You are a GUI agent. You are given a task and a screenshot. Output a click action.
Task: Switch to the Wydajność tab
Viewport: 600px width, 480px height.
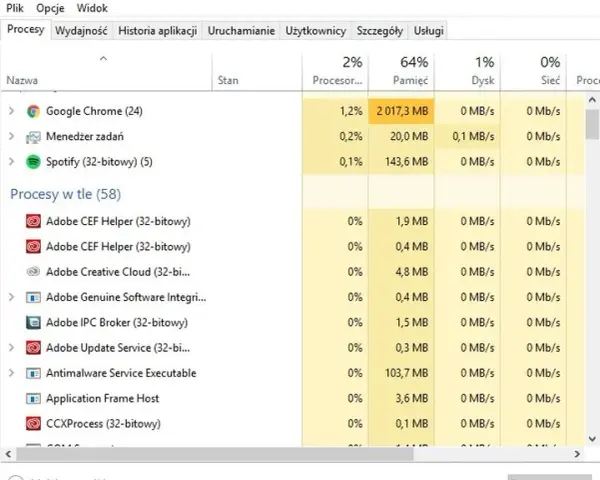81,31
